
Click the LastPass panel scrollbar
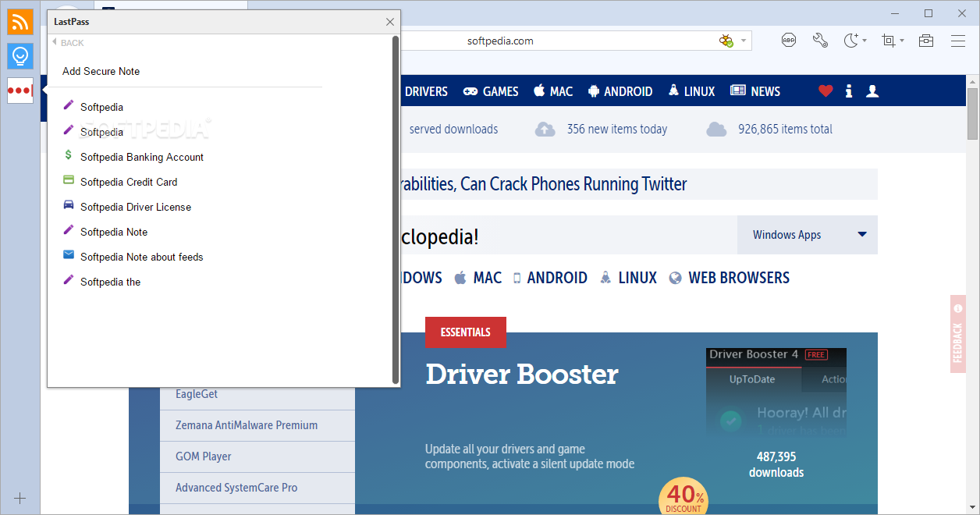396,209
